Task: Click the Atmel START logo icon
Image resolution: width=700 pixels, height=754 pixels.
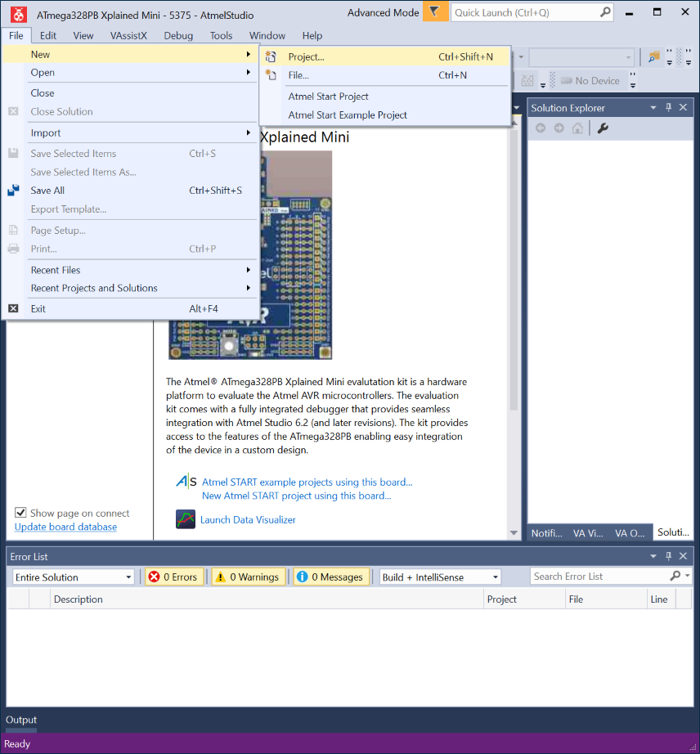Action: 186,481
